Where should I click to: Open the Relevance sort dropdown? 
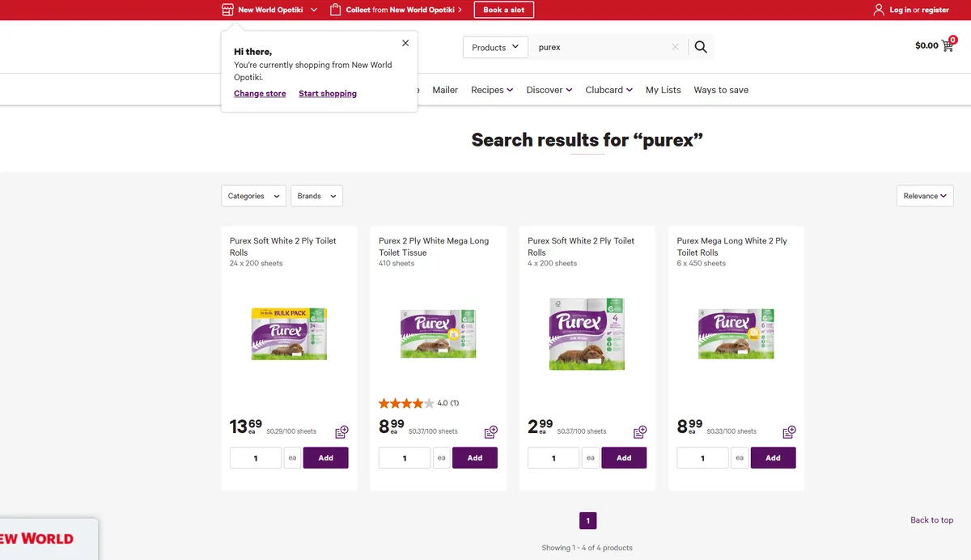click(925, 196)
